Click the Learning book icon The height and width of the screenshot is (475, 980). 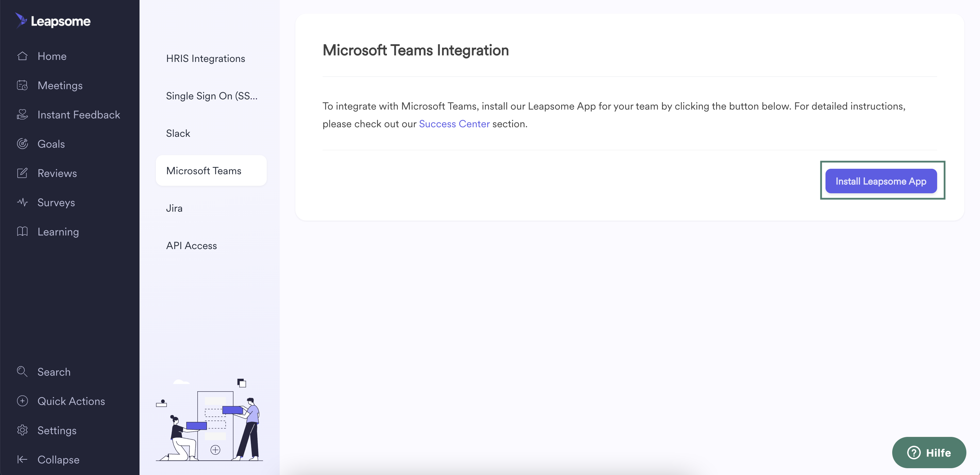pyautogui.click(x=22, y=231)
